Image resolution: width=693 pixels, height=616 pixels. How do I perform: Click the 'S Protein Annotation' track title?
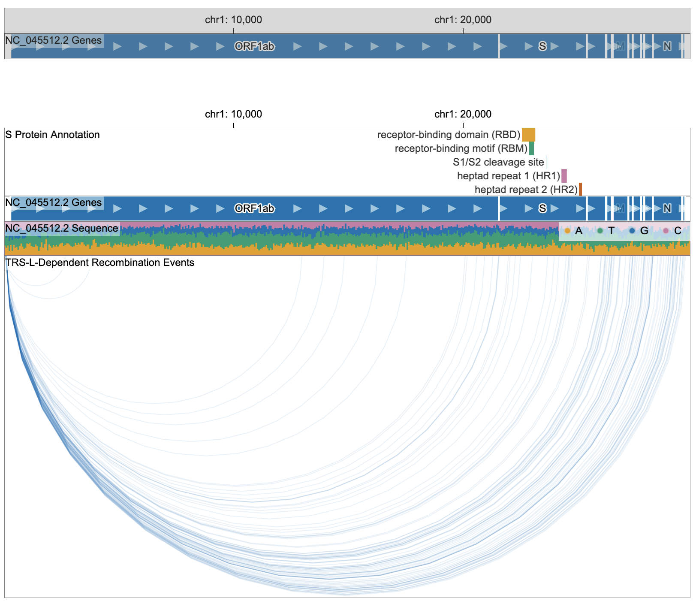(x=52, y=135)
